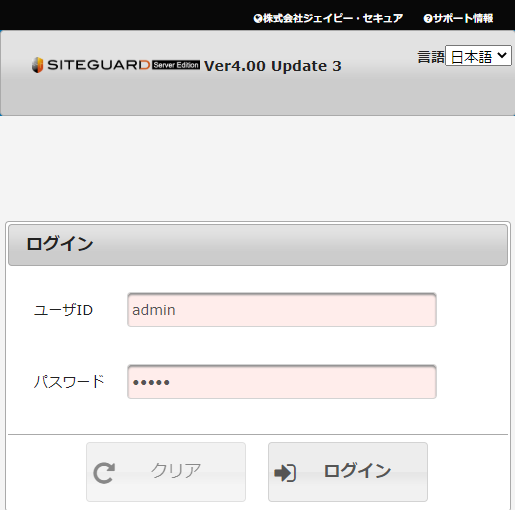The height and width of the screenshot is (510, 515).
Task: Click the circular-arrow icon on the クリア button
Action: coord(104,473)
